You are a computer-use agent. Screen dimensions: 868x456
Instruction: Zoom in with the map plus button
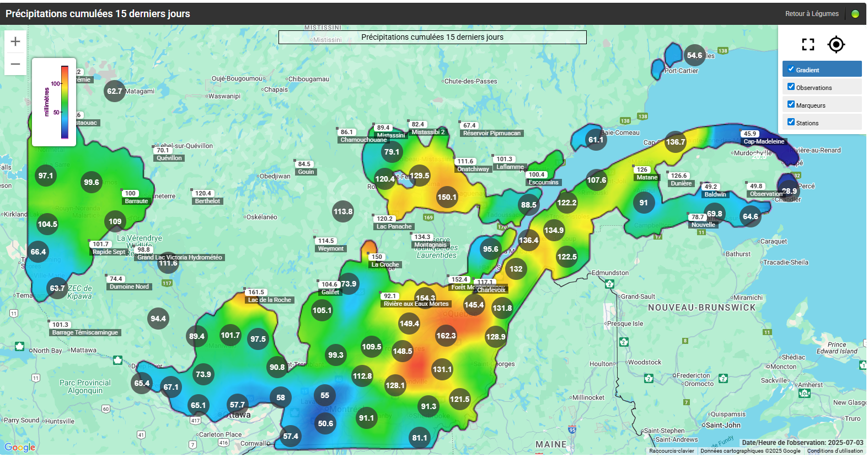click(15, 41)
